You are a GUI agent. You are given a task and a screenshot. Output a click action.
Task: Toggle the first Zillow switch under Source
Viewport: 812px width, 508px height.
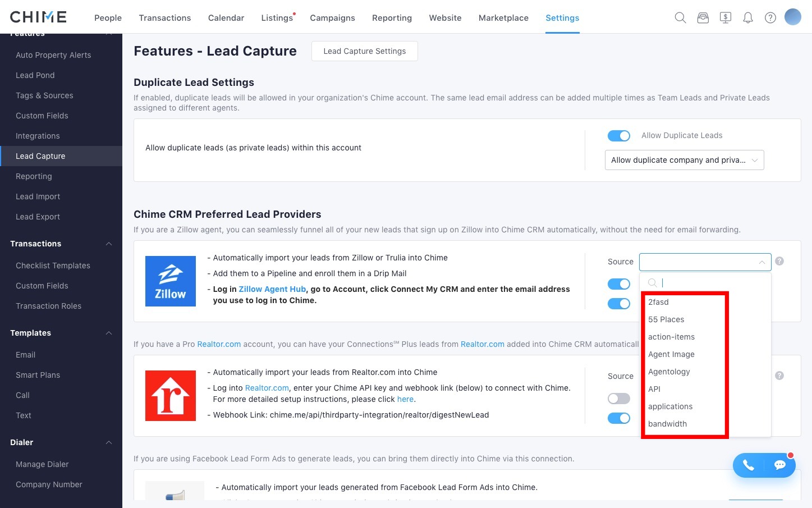tap(619, 284)
